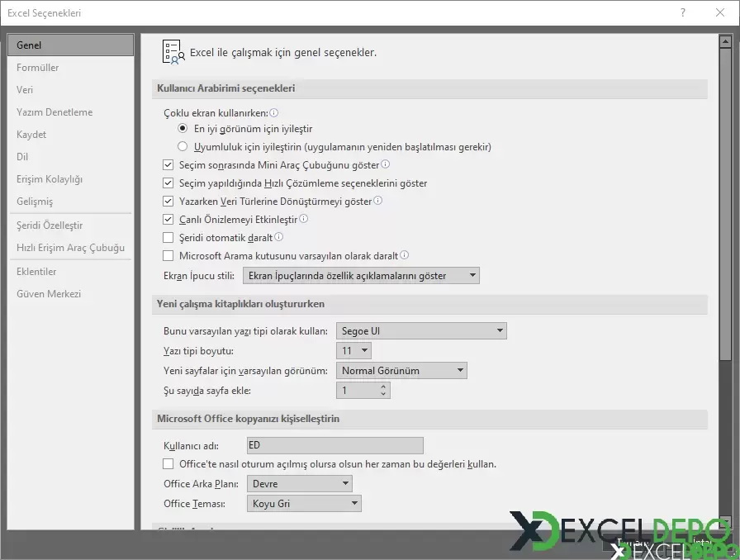Screen dimensions: 740x560
Task: Open the Yazı tipi boyutu 11 dropdown
Action: point(354,351)
